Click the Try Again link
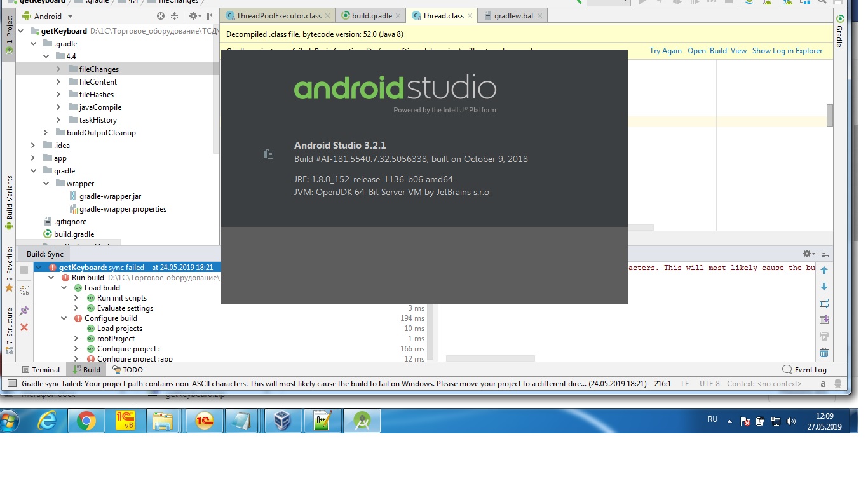868x488 pixels. [665, 51]
